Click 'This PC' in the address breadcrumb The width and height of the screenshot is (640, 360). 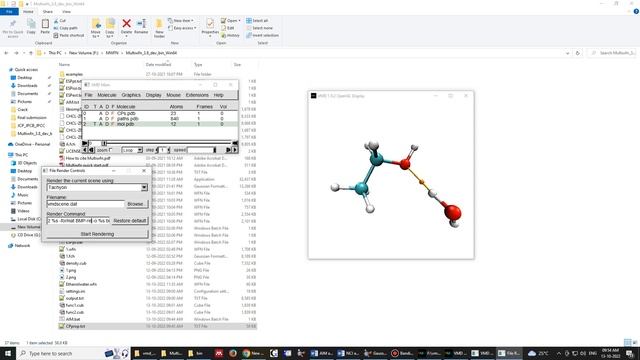(x=55, y=53)
